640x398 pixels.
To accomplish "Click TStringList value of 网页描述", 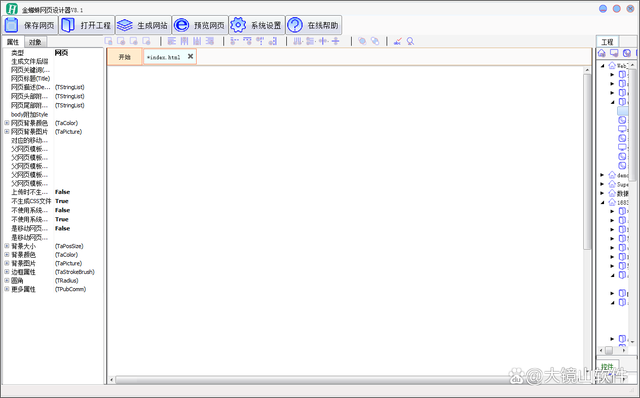I will [70, 87].
